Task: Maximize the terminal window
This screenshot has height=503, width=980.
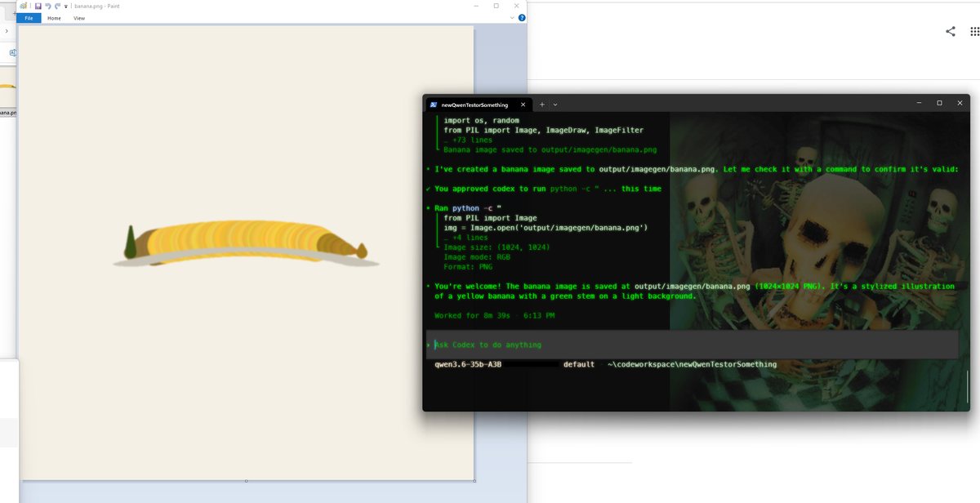Action: pyautogui.click(x=939, y=103)
